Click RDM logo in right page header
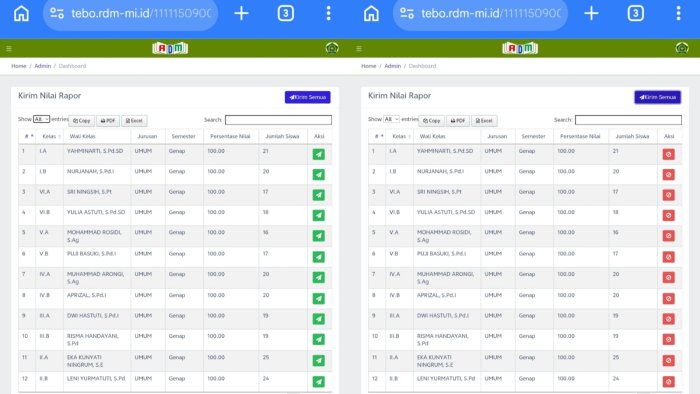This screenshot has height=394, width=700. tap(520, 48)
